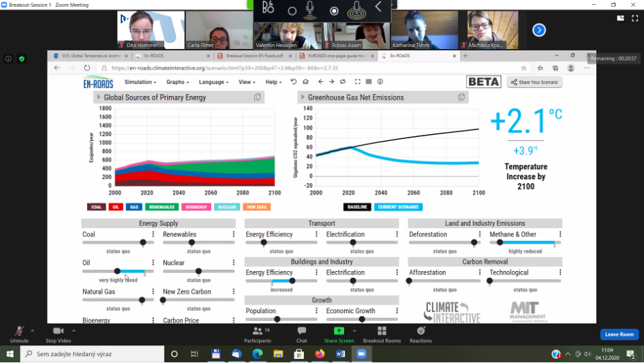Image resolution: width=644 pixels, height=363 pixels.
Task: Click the En-ROADS home reset icon
Action: point(305,82)
